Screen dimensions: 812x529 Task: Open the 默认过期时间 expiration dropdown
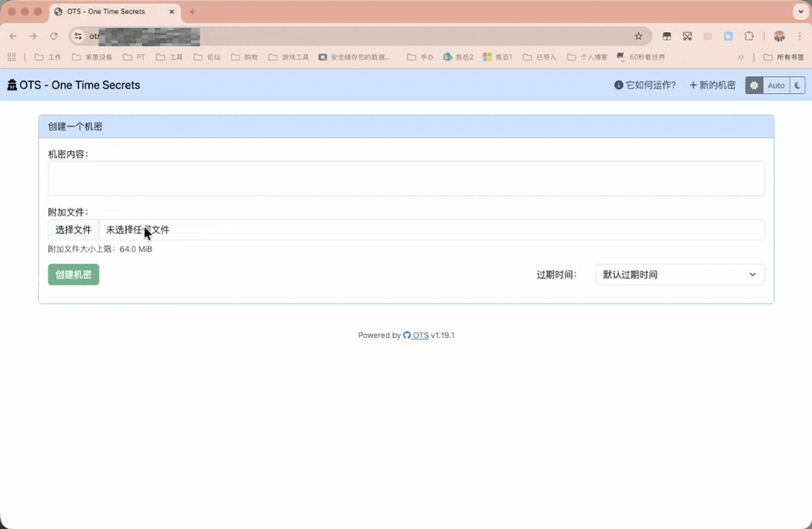tap(679, 274)
